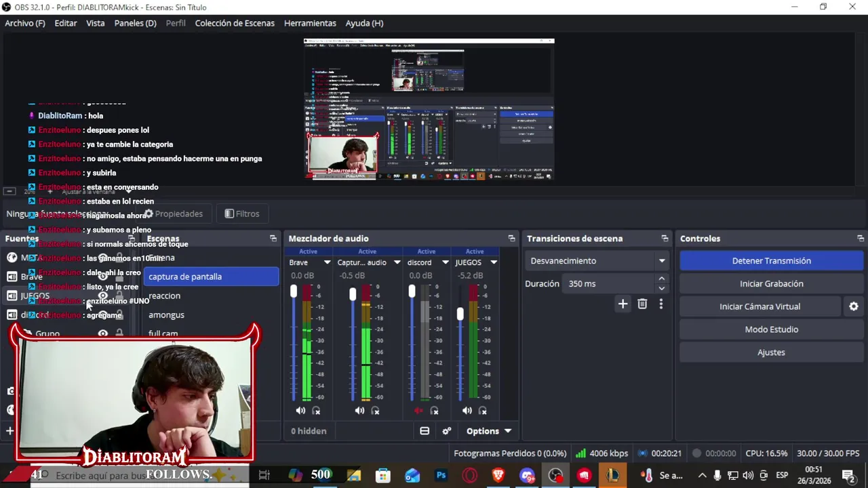This screenshot has height=488, width=868.
Task: Toggle visibility of the JUEGOS source
Action: (102, 296)
